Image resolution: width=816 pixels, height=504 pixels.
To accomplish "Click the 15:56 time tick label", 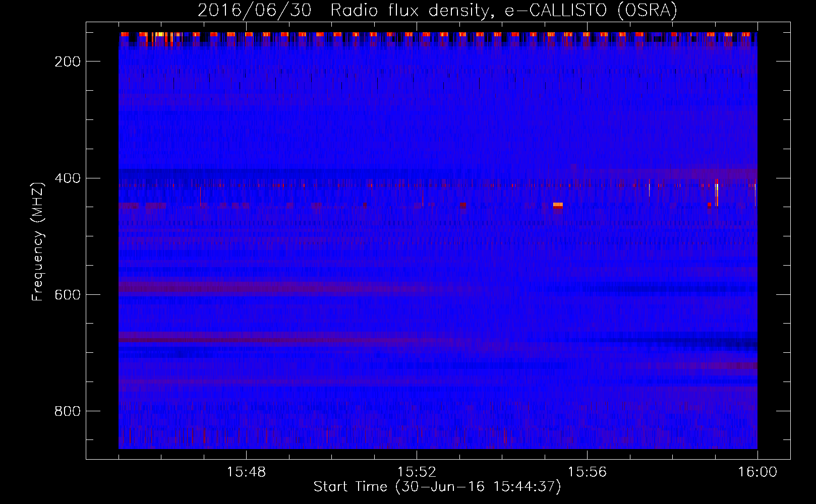I will 587,472.
